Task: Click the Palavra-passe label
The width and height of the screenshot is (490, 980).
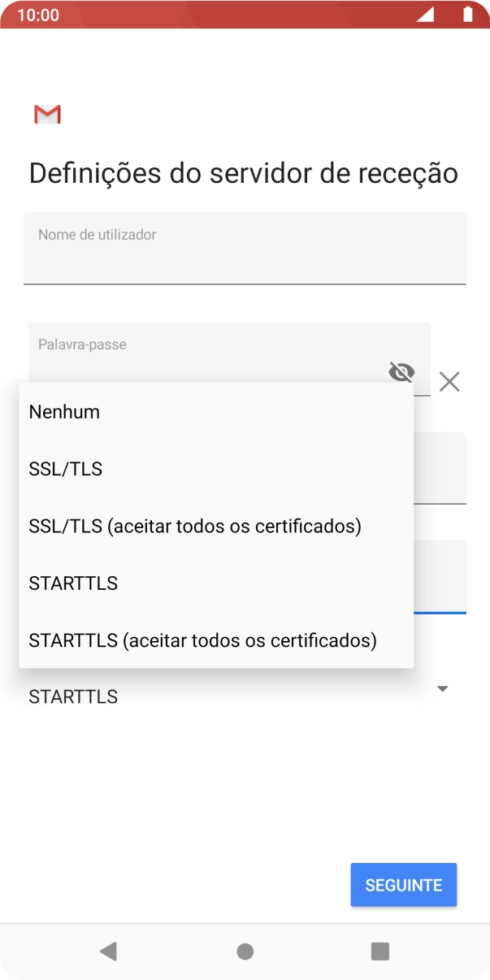Action: 83,344
